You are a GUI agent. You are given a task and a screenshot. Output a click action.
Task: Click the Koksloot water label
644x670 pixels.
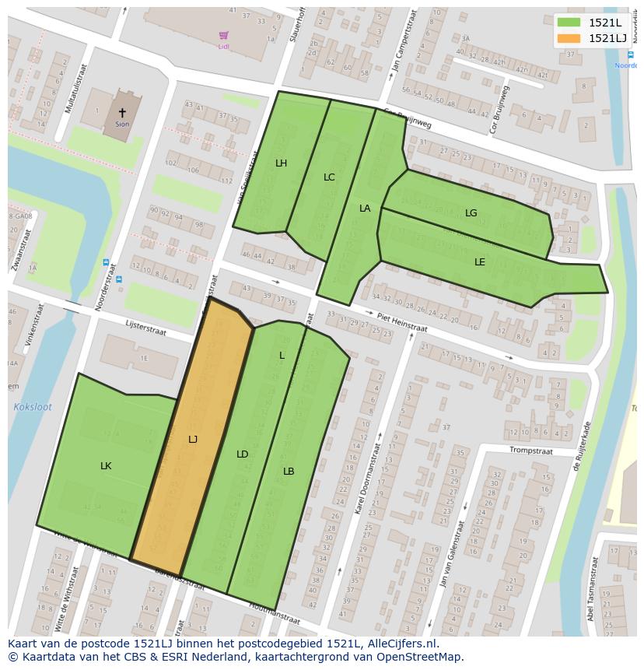[x=32, y=407]
